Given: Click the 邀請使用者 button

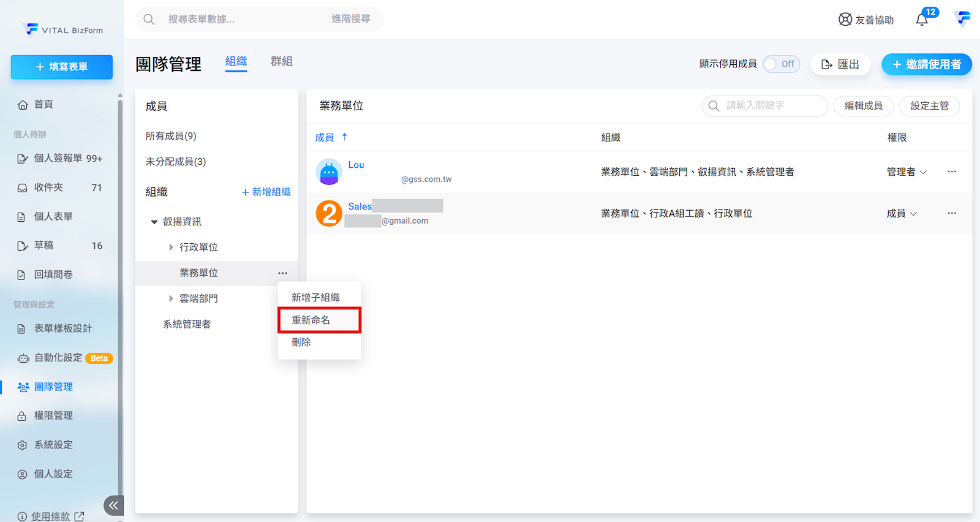Looking at the screenshot, I should pos(926,64).
